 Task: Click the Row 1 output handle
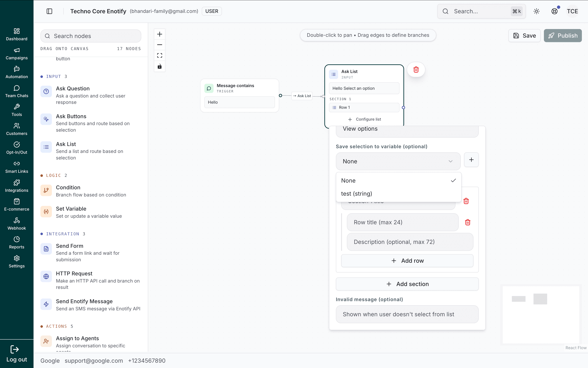403,107
